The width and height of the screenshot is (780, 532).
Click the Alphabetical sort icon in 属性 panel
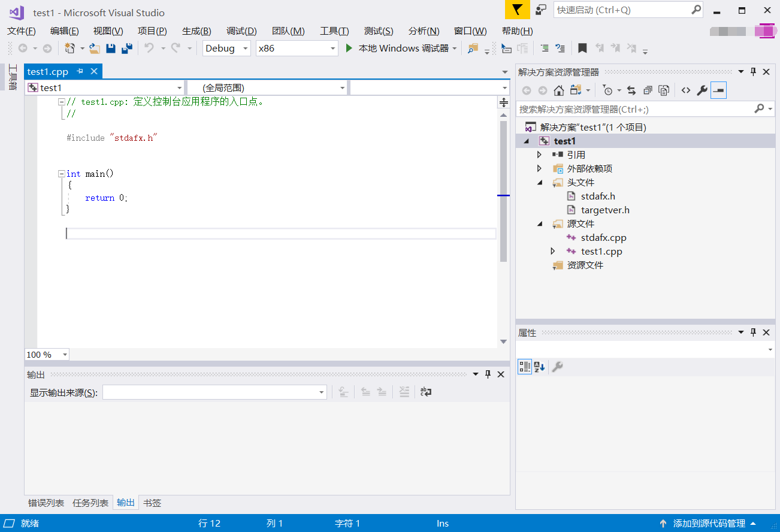click(539, 367)
